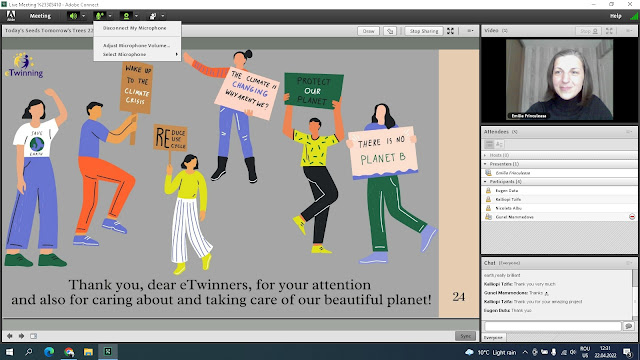Click the chat message input field
Image resolution: width=640 pixels, height=360 pixels.
553,326
